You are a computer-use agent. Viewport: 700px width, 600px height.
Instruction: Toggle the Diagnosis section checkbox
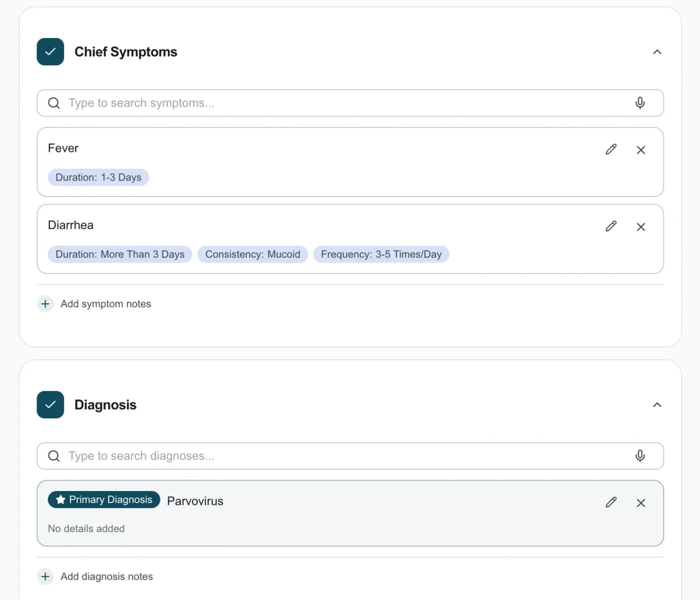tap(50, 405)
